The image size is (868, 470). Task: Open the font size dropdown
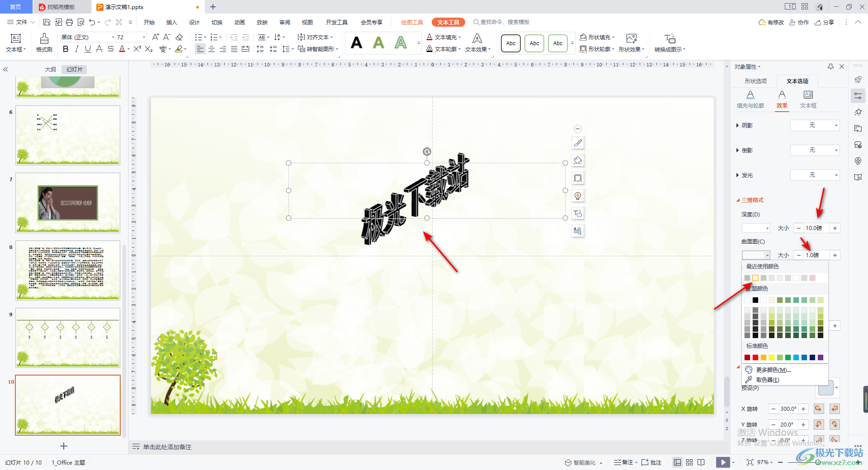[x=144, y=37]
